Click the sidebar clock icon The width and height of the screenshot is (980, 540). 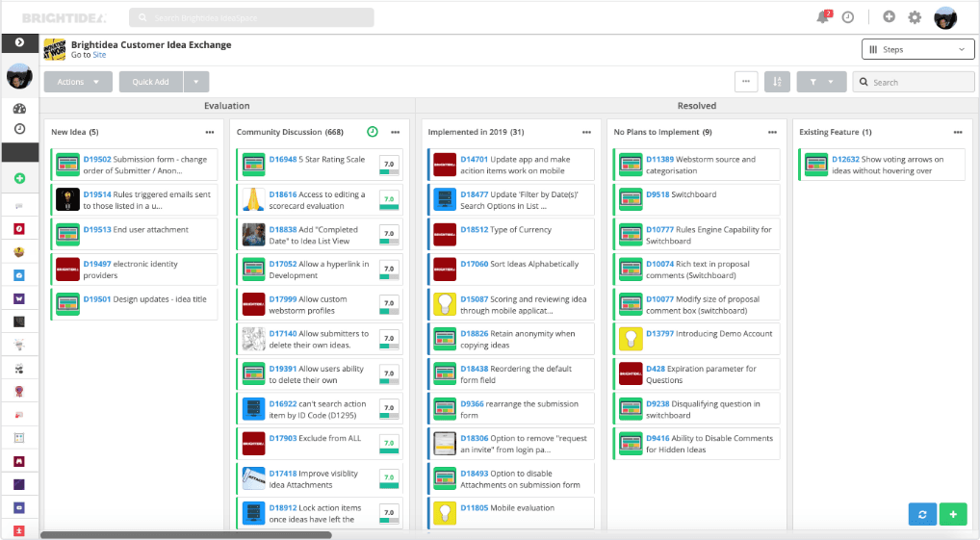(19, 129)
